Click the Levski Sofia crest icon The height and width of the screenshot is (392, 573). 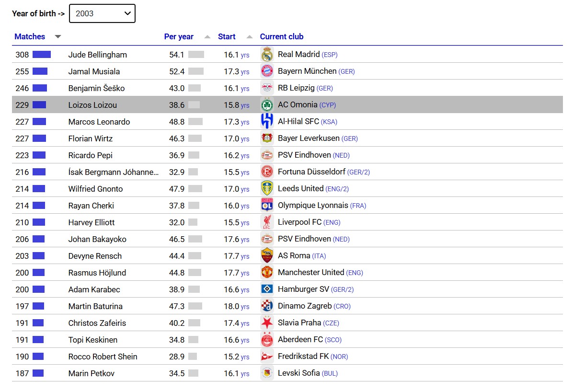pos(267,373)
